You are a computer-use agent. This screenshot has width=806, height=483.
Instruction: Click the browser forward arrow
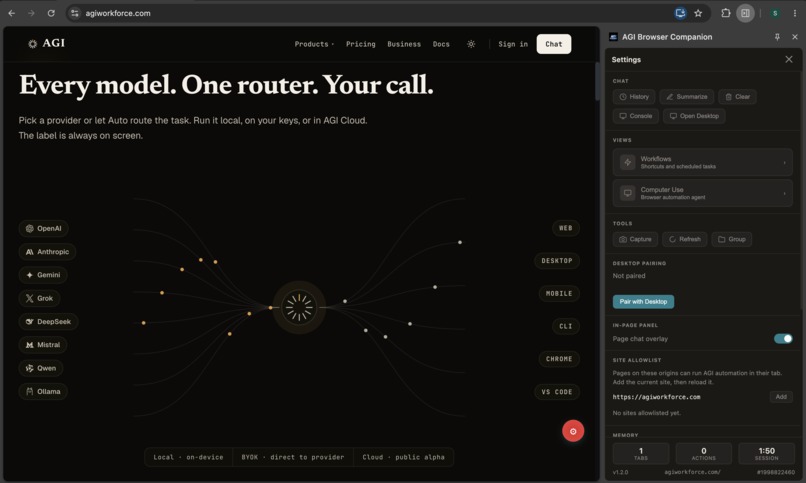(x=31, y=13)
